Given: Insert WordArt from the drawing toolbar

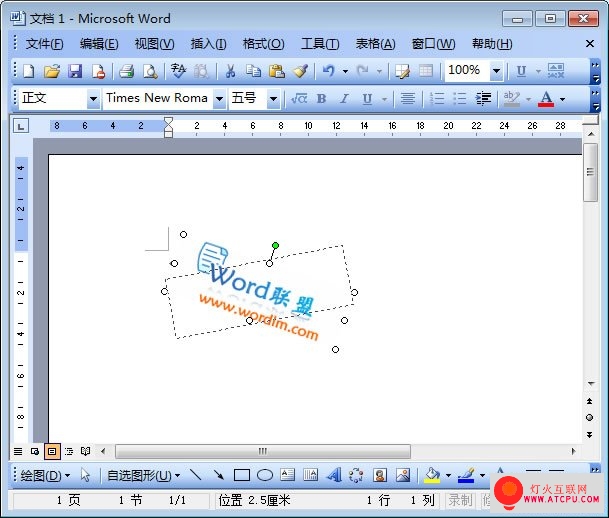Looking at the screenshot, I should (334, 475).
